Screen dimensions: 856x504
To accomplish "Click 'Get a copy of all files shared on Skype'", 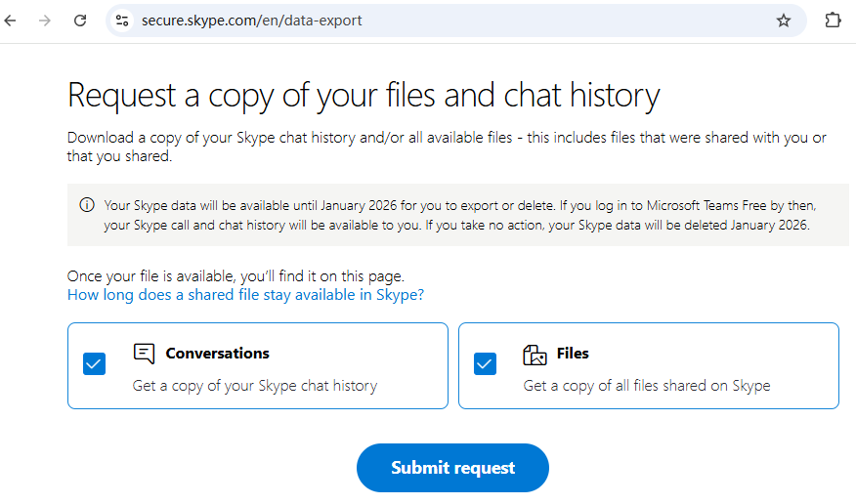I will 647,386.
